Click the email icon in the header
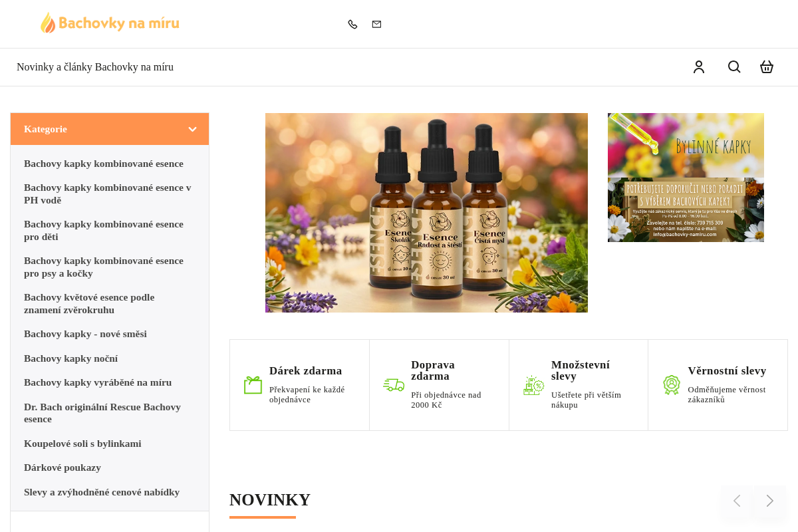Image resolution: width=798 pixels, height=532 pixels. coord(376,24)
